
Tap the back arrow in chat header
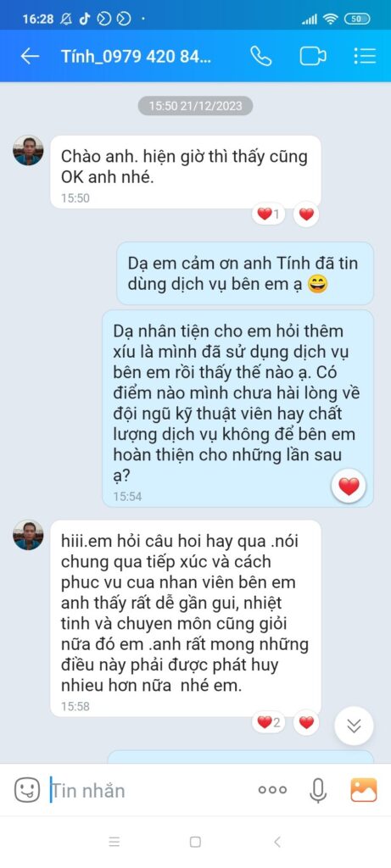[x=30, y=56]
